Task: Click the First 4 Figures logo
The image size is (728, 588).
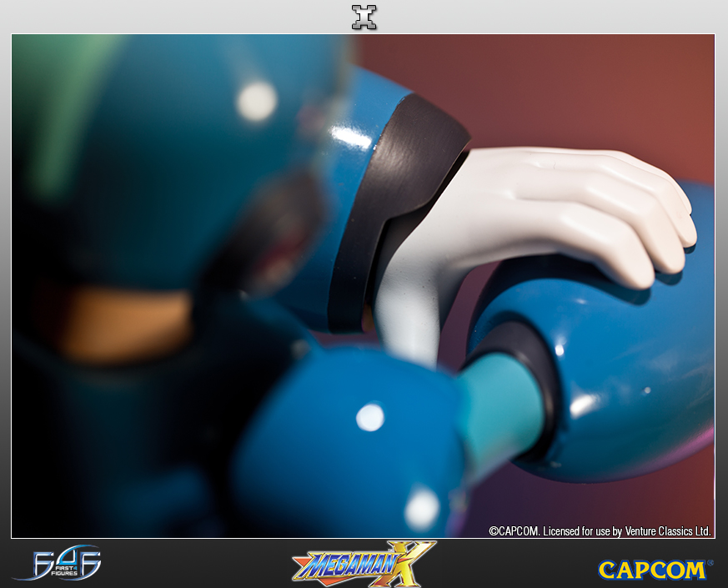Action: 57,564
